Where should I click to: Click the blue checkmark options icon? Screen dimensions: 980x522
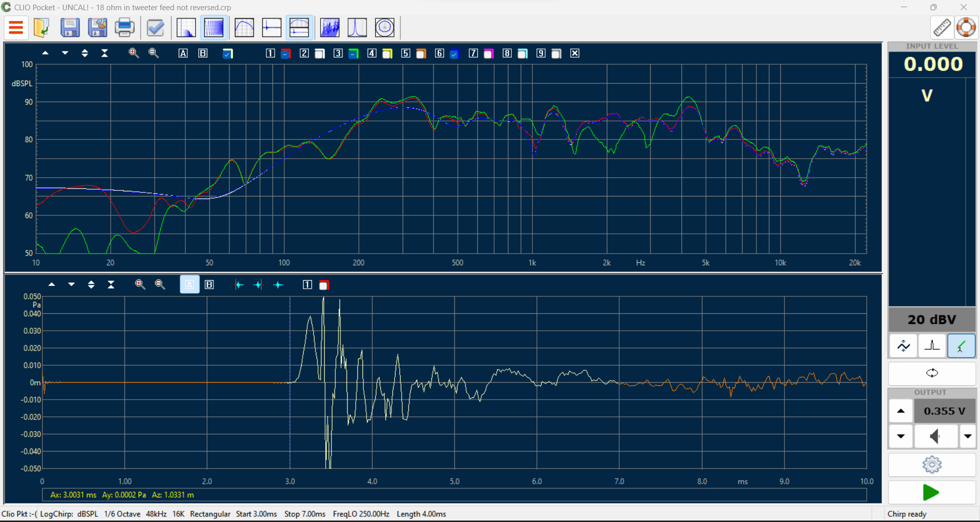156,28
